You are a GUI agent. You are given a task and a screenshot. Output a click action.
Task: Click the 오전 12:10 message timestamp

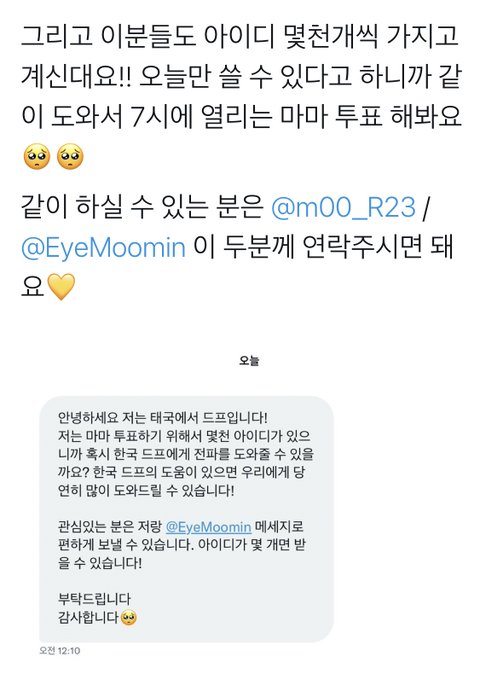pyautogui.click(x=60, y=650)
